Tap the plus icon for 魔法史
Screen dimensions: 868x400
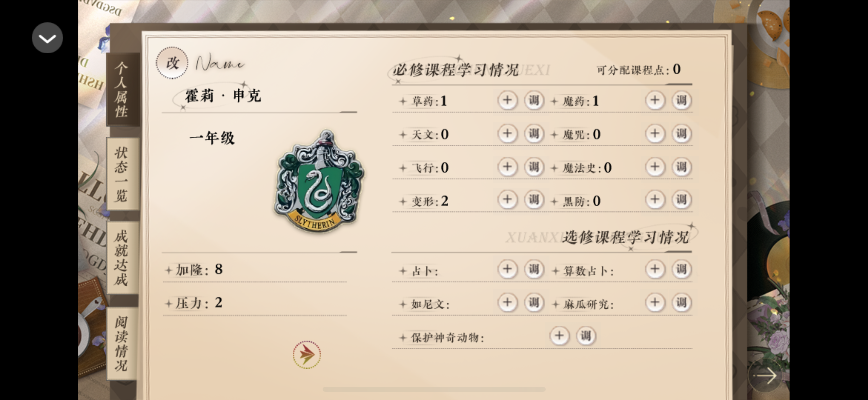[655, 167]
